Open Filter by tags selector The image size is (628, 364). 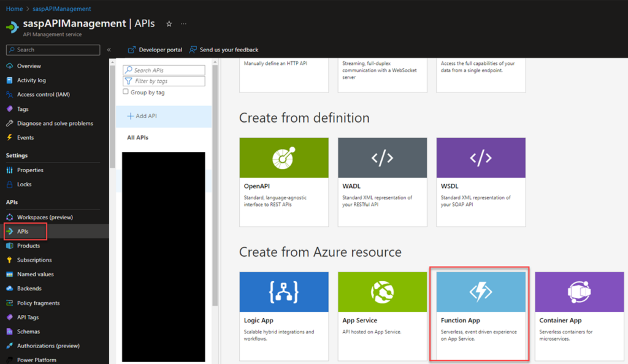point(163,81)
